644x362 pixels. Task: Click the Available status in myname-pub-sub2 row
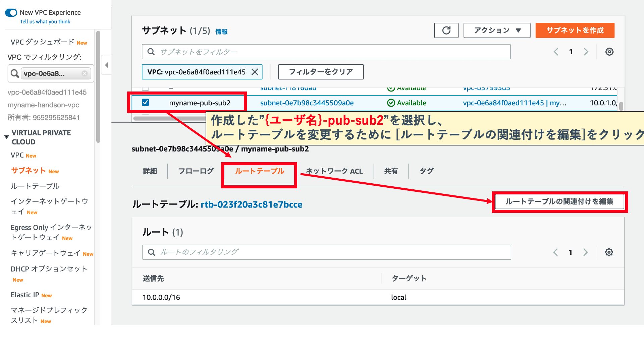[x=407, y=103]
